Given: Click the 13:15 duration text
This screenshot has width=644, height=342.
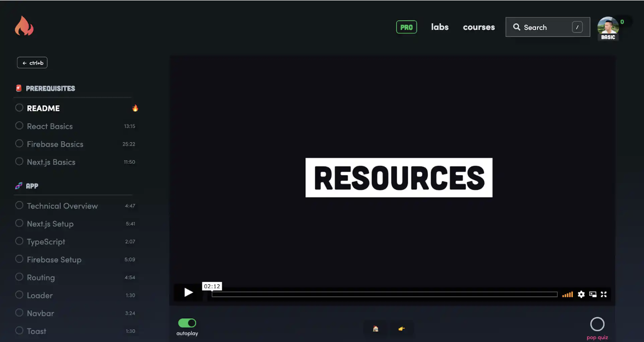Looking at the screenshot, I should point(129,126).
